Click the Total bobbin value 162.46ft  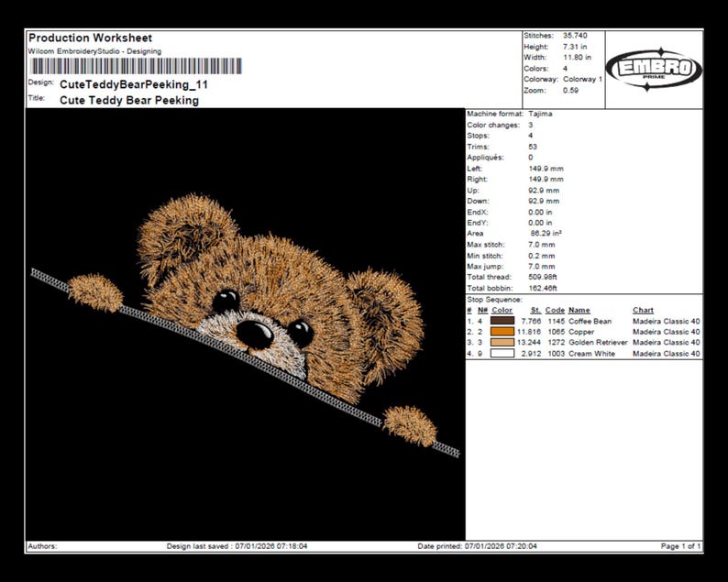click(x=542, y=288)
